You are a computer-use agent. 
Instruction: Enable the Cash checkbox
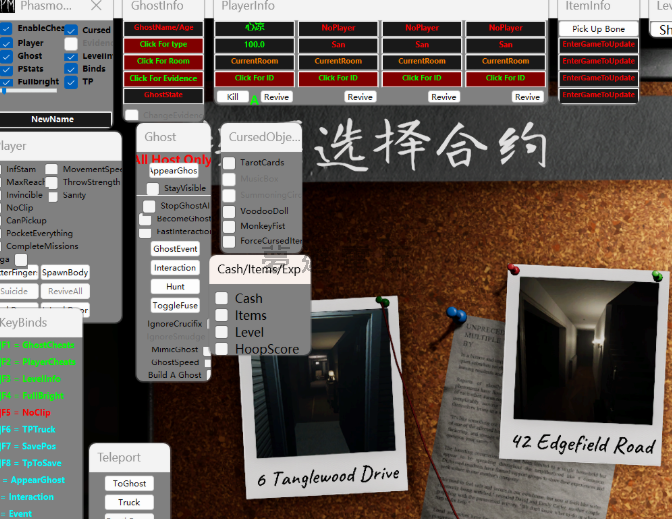point(222,298)
